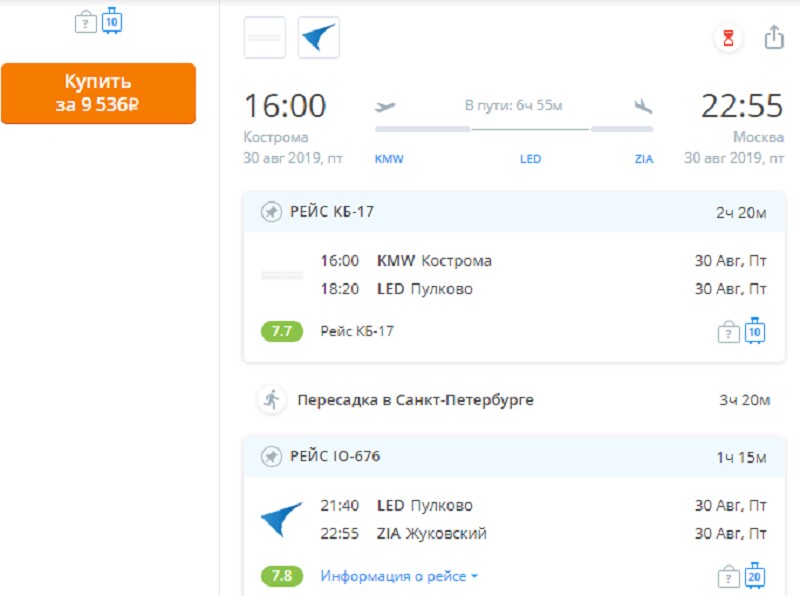Screen dimensions: 800x596
Task: Click the 7.7 rating badge
Action: tap(282, 331)
